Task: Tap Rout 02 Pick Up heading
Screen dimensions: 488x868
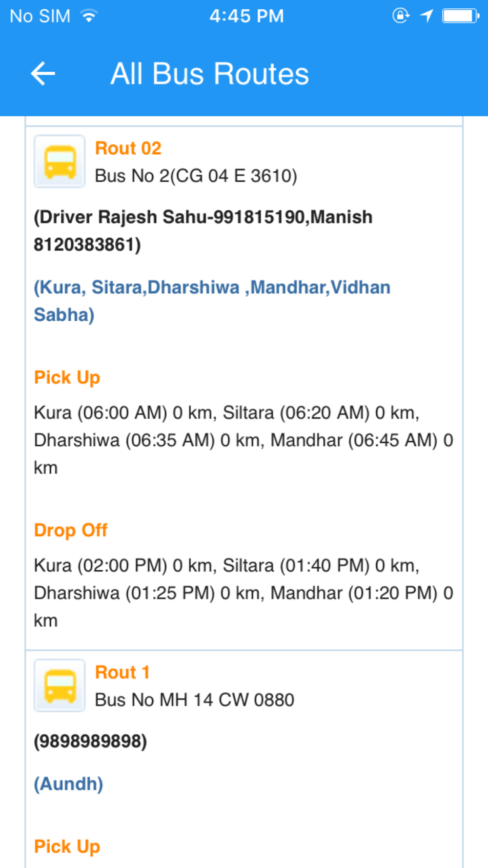Action: pos(67,377)
